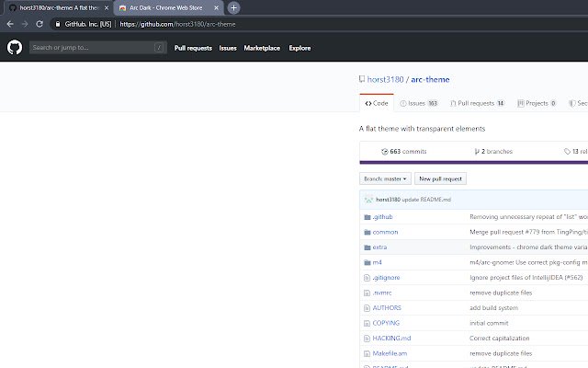Click the New pull request button
This screenshot has height=368, width=588.
click(x=440, y=178)
